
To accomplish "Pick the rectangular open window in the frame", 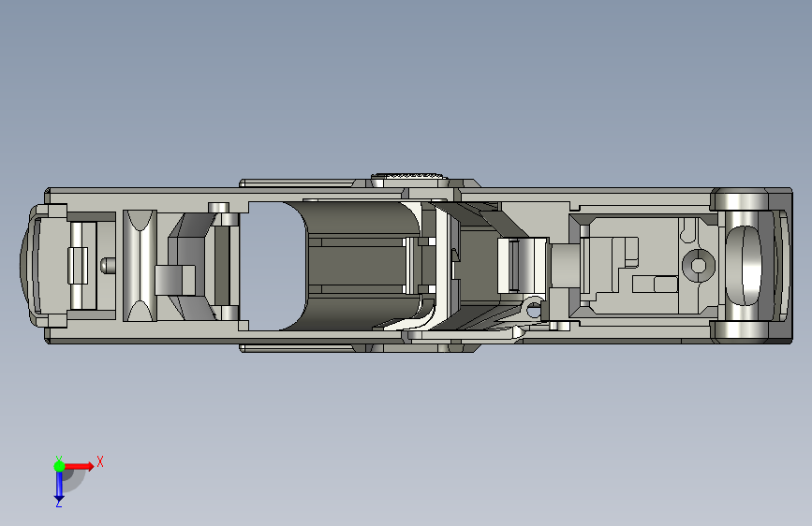I will coord(273,266).
